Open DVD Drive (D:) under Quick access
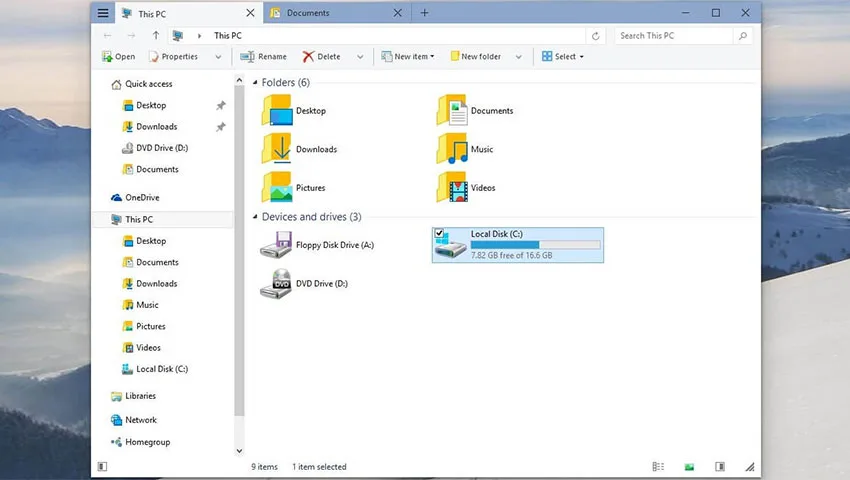 (155, 148)
